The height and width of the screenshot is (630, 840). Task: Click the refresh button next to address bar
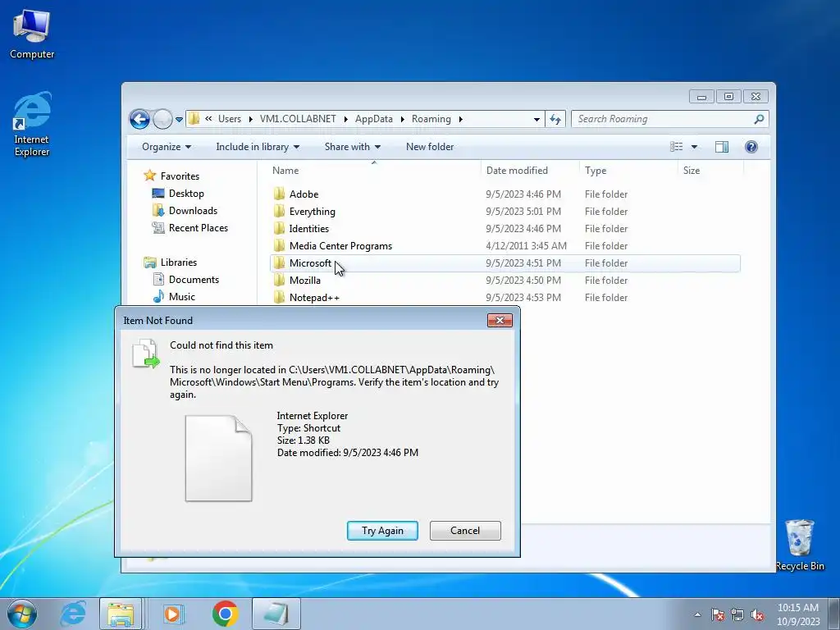tap(555, 119)
